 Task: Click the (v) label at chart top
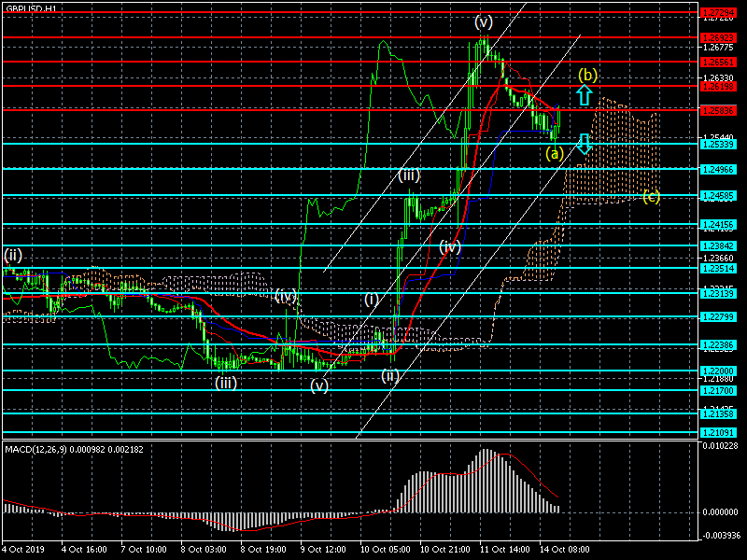pos(483,21)
